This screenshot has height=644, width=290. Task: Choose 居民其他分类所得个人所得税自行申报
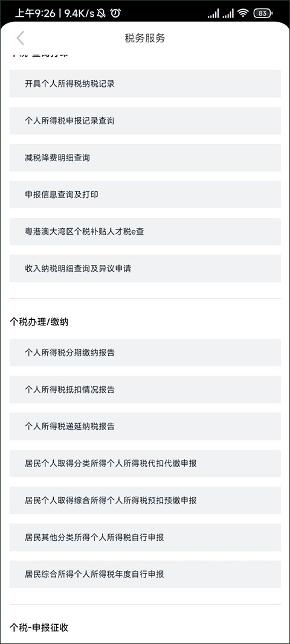[x=145, y=537]
